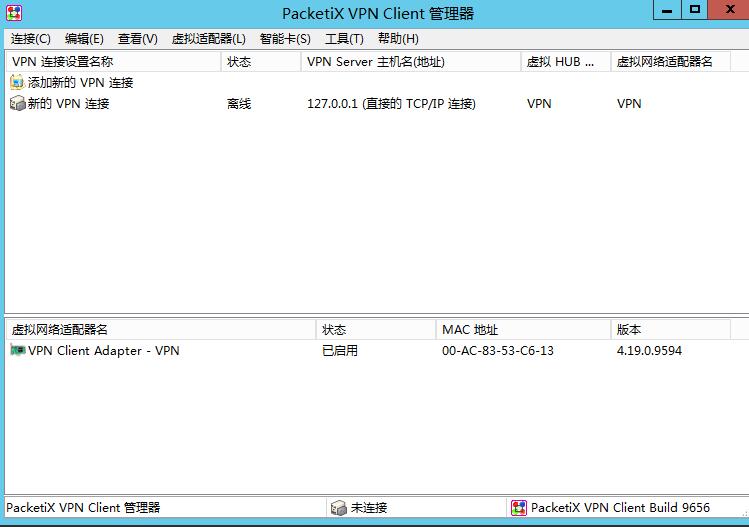Select the 127.0.0.1 server address cell

tap(391, 104)
